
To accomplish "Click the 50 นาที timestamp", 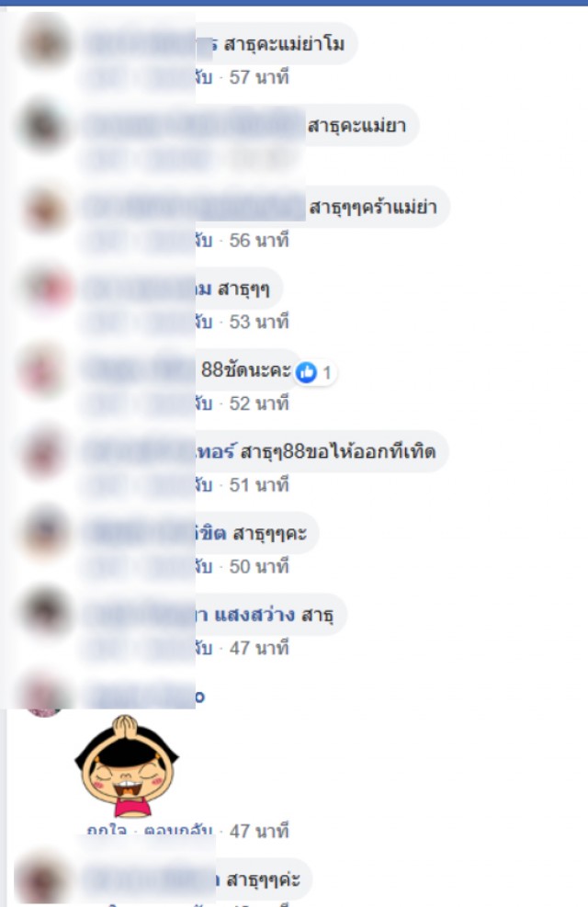I will (x=259, y=566).
